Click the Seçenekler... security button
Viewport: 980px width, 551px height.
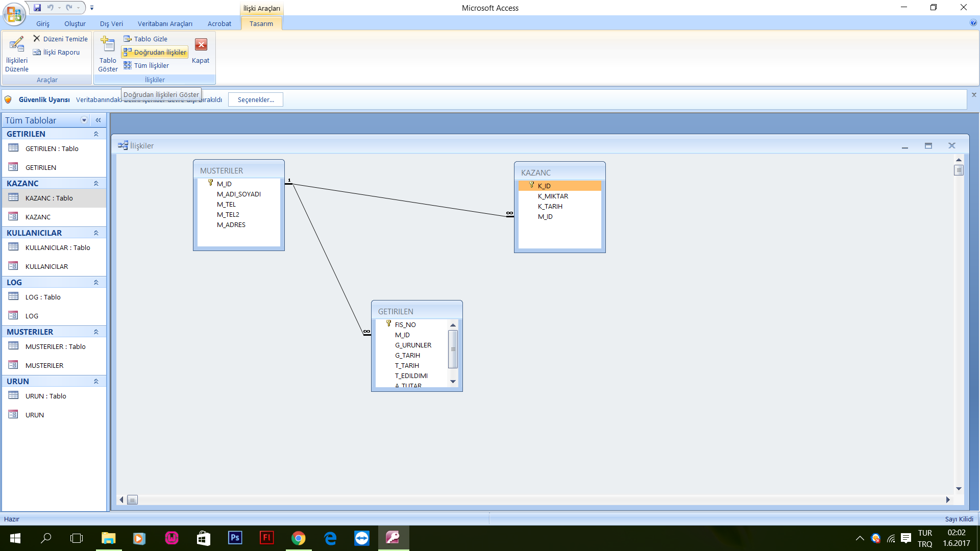click(256, 99)
